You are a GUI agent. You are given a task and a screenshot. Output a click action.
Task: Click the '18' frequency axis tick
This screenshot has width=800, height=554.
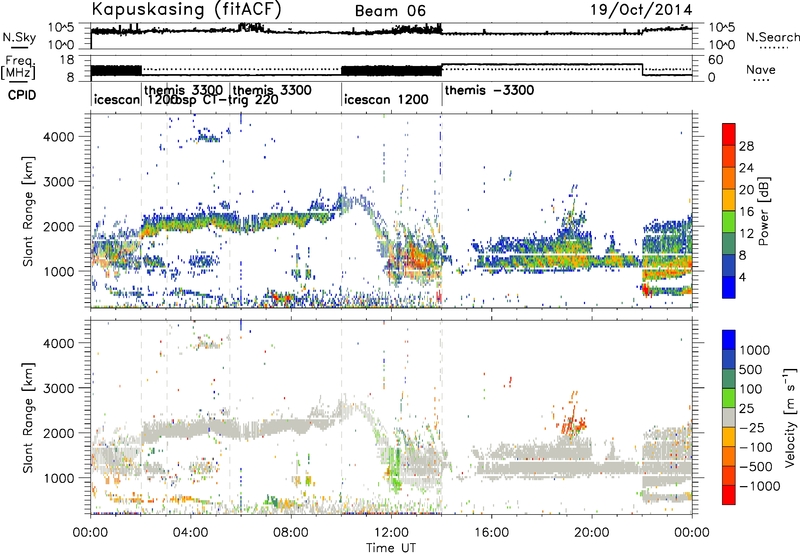click(67, 60)
